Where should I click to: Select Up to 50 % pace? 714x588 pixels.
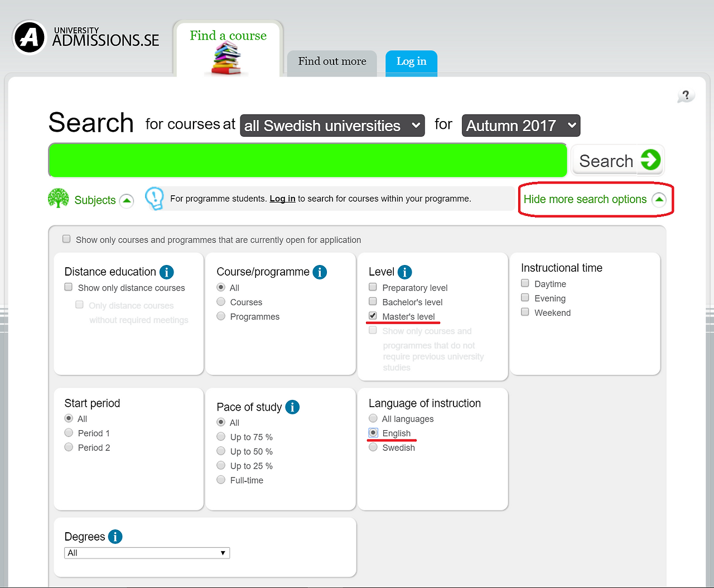(x=221, y=451)
